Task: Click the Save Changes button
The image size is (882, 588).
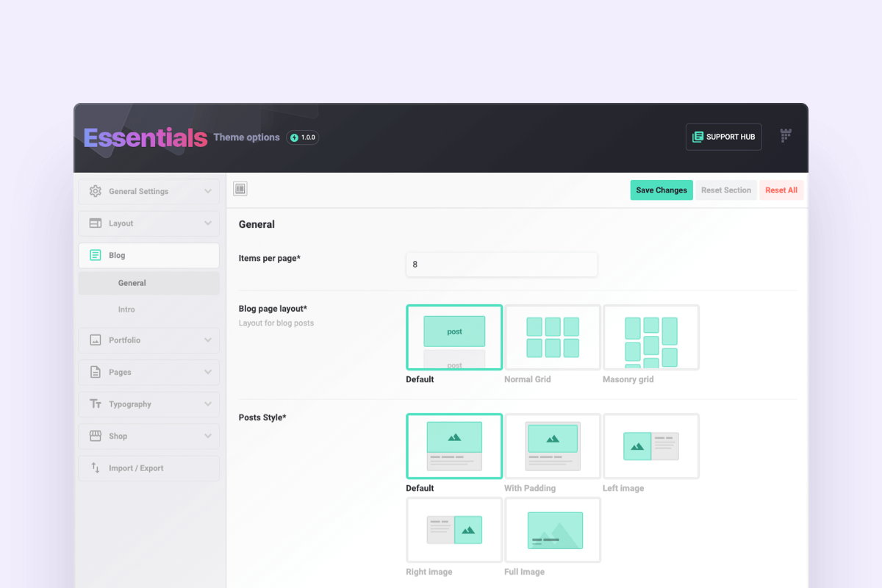Action: click(x=661, y=190)
